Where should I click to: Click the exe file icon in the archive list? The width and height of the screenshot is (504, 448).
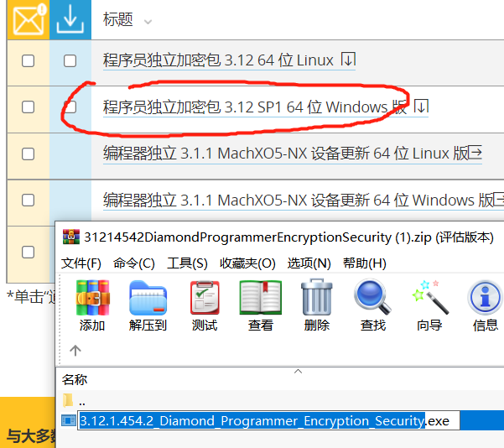pos(69,420)
